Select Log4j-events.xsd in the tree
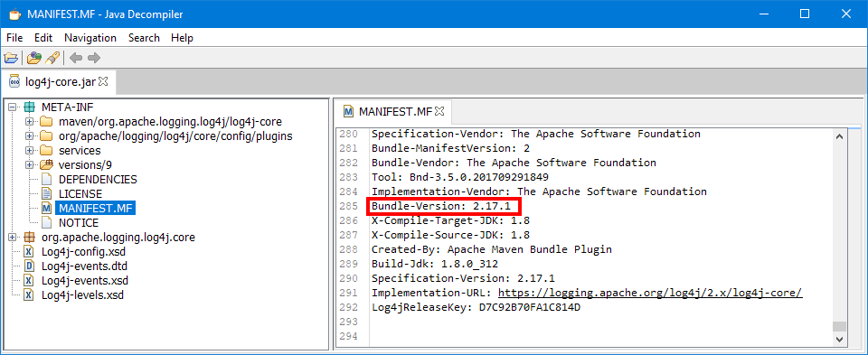Screen dimensions: 868x355 [85, 280]
